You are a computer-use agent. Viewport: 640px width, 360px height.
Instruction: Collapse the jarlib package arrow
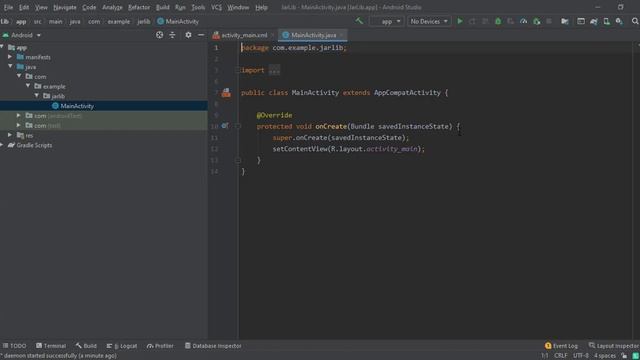pos(37,96)
